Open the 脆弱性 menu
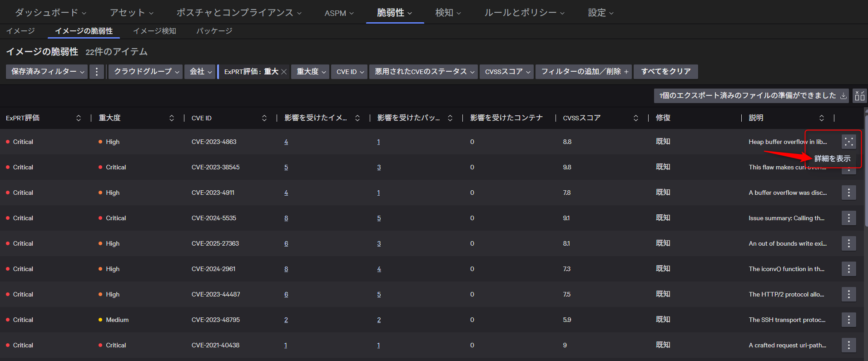 (394, 13)
